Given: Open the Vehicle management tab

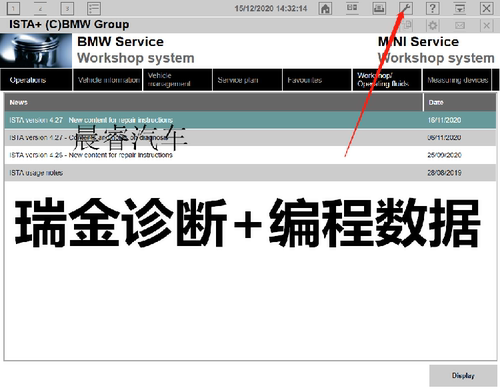Looking at the screenshot, I should point(178,80).
